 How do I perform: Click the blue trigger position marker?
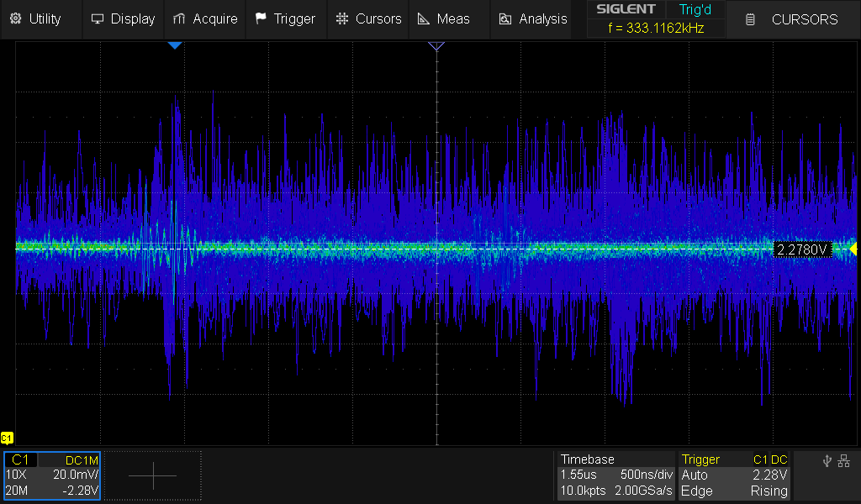[175, 45]
